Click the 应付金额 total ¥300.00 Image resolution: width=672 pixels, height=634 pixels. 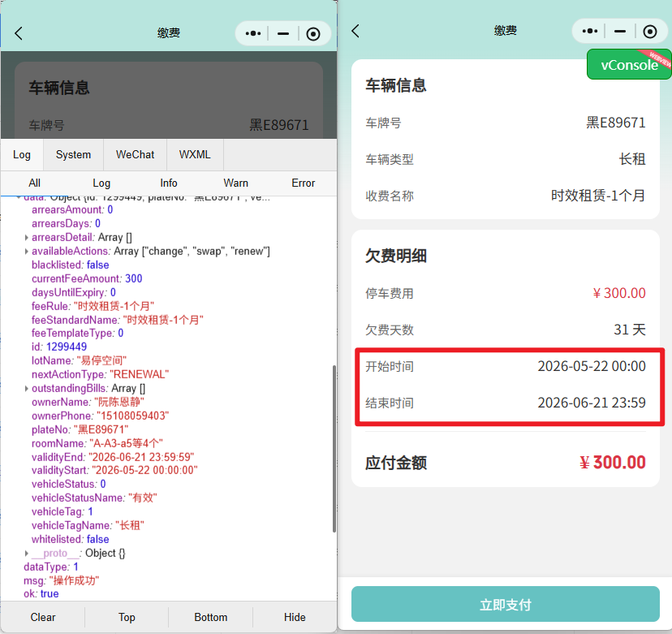pyautogui.click(x=613, y=463)
